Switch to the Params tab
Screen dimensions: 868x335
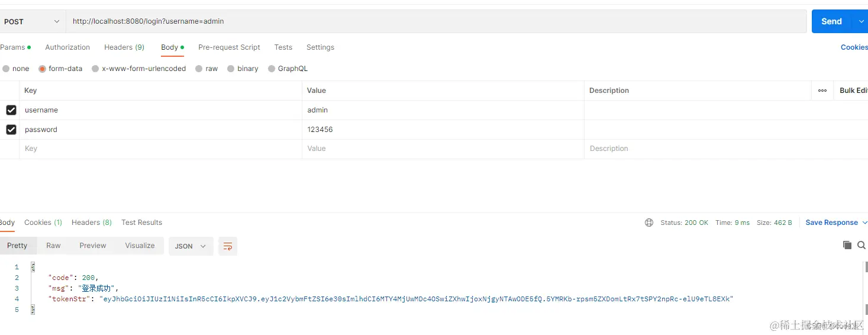click(15, 47)
